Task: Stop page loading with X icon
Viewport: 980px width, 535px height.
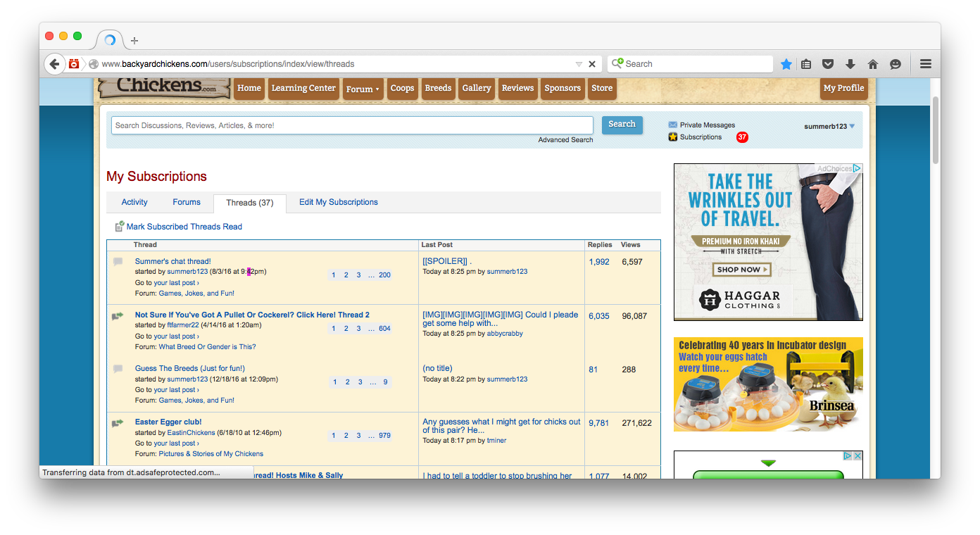Action: coord(592,64)
